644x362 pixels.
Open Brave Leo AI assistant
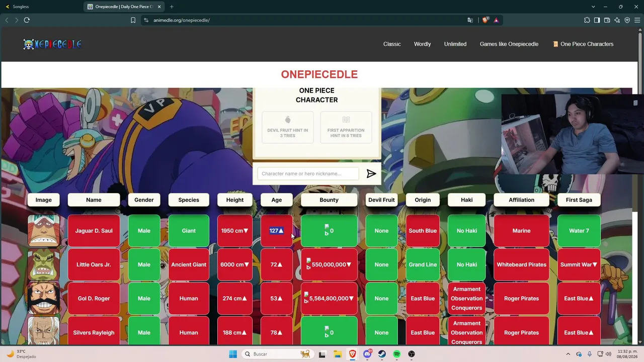(617, 20)
